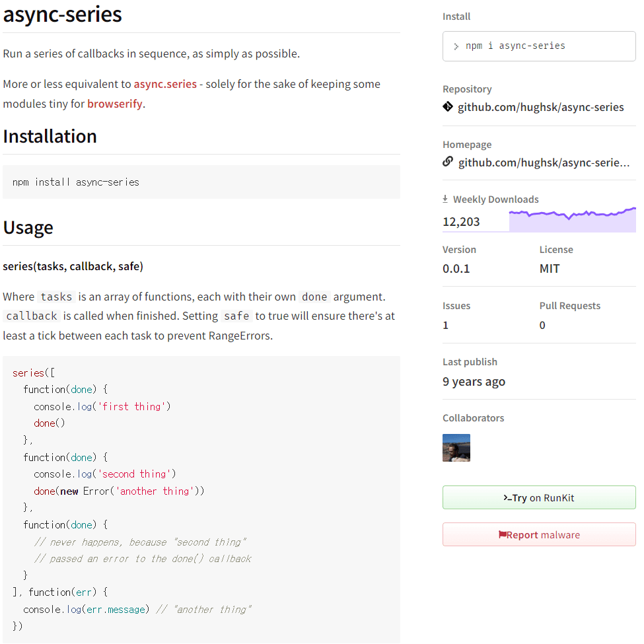
Task: Click the Issues count 1
Action: click(446, 325)
